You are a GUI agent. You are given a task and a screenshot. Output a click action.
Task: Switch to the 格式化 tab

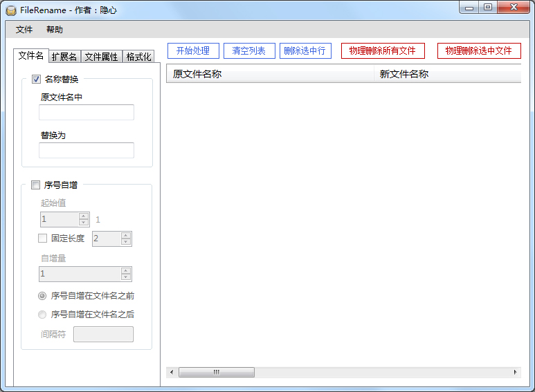pos(138,57)
